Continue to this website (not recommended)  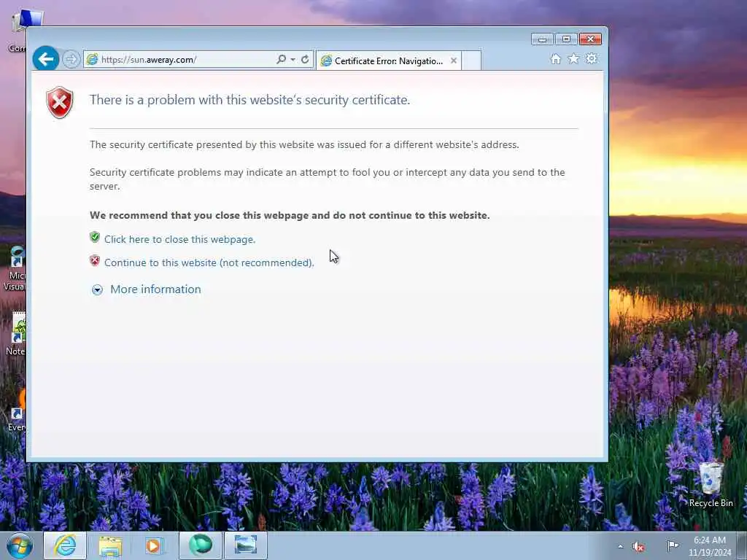(209, 262)
